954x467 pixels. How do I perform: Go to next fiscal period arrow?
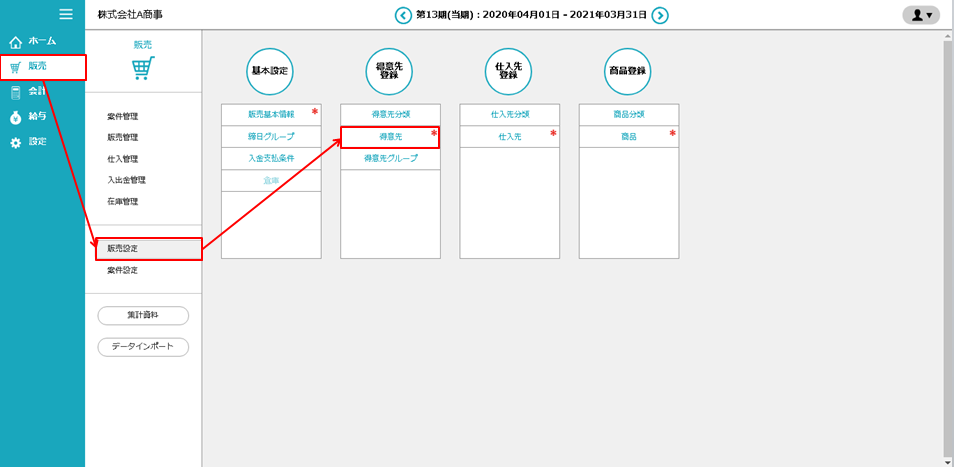click(660, 15)
